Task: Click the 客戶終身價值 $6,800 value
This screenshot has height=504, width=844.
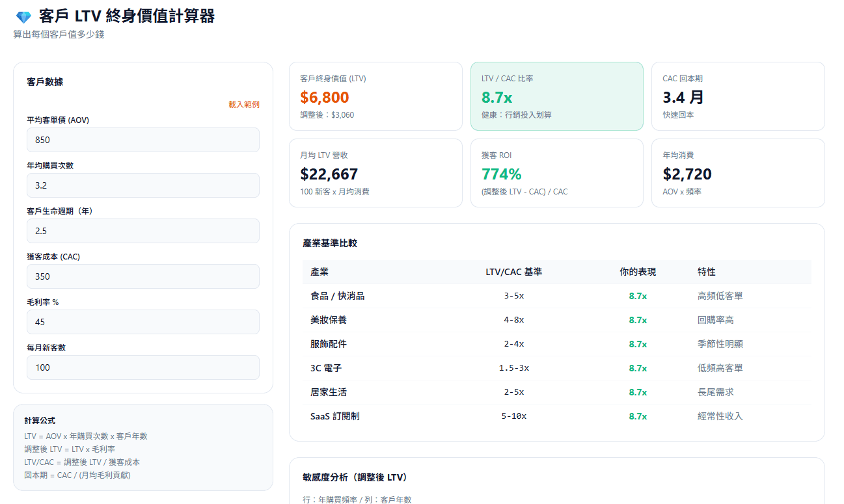Action: (x=325, y=98)
